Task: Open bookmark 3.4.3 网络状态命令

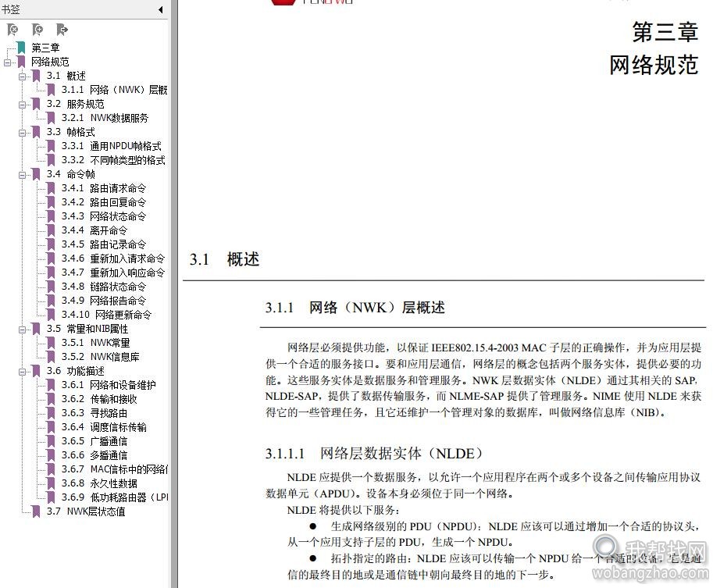Action: (x=104, y=216)
